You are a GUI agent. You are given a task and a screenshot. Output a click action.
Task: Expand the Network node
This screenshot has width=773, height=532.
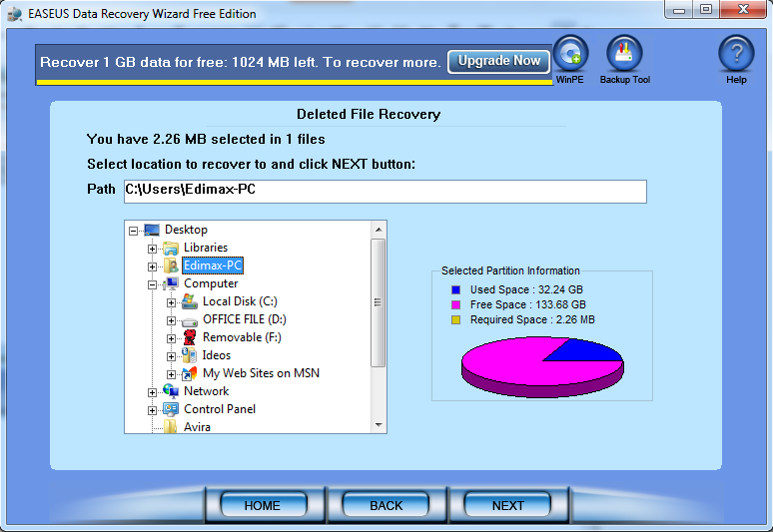pyautogui.click(x=153, y=392)
